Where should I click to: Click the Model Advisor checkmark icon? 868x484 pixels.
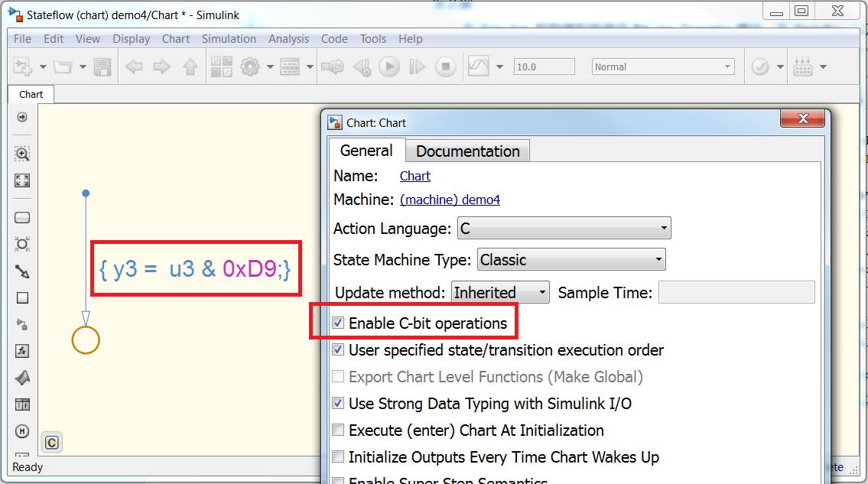[760, 67]
